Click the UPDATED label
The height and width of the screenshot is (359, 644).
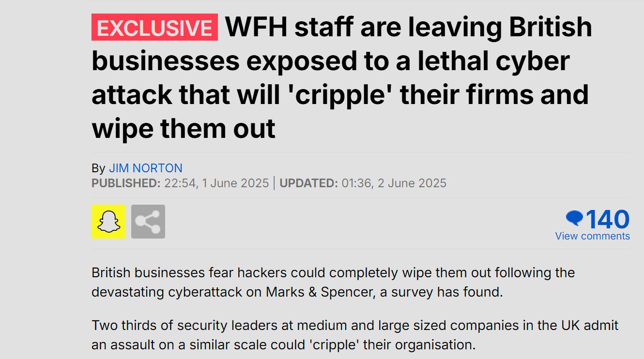click(x=309, y=183)
